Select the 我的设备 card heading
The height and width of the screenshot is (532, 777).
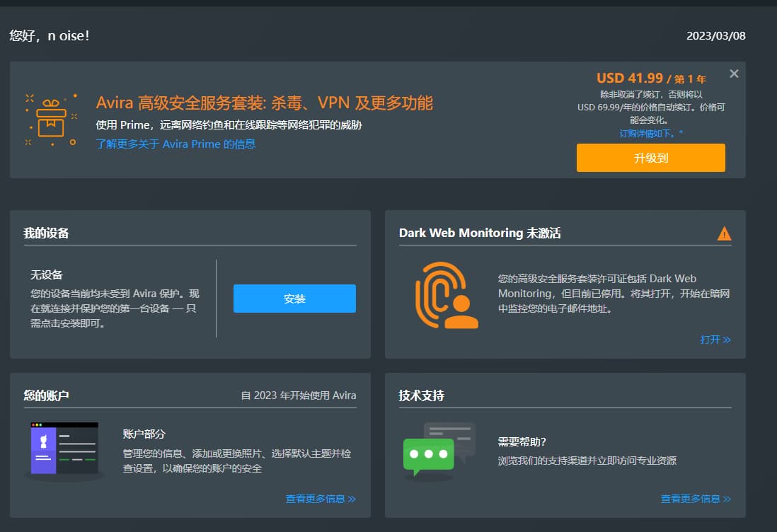click(46, 233)
